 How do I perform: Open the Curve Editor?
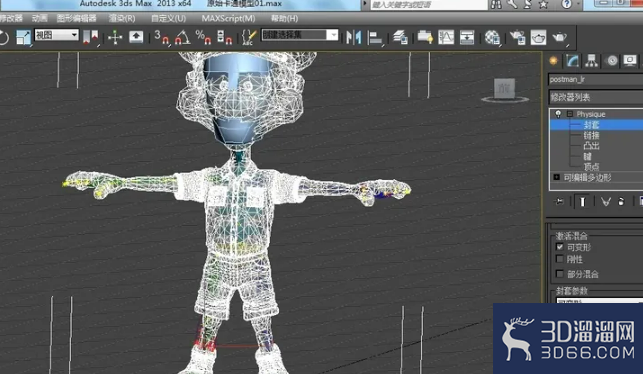446,37
